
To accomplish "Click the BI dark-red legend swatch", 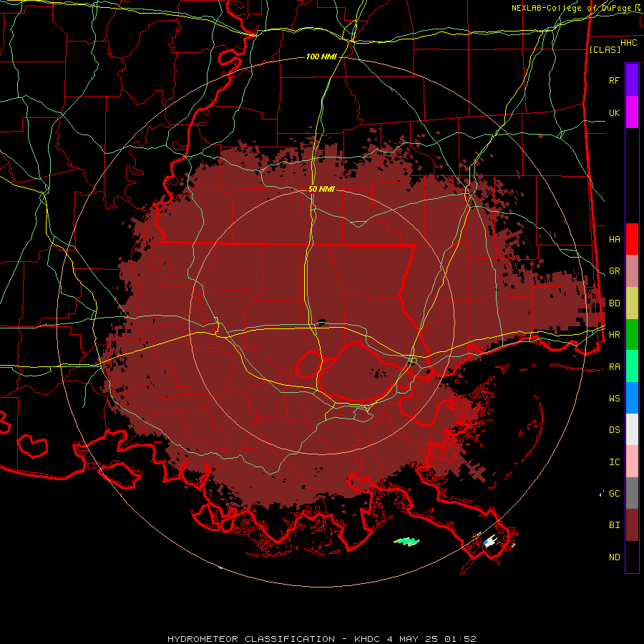I will click(x=632, y=525).
